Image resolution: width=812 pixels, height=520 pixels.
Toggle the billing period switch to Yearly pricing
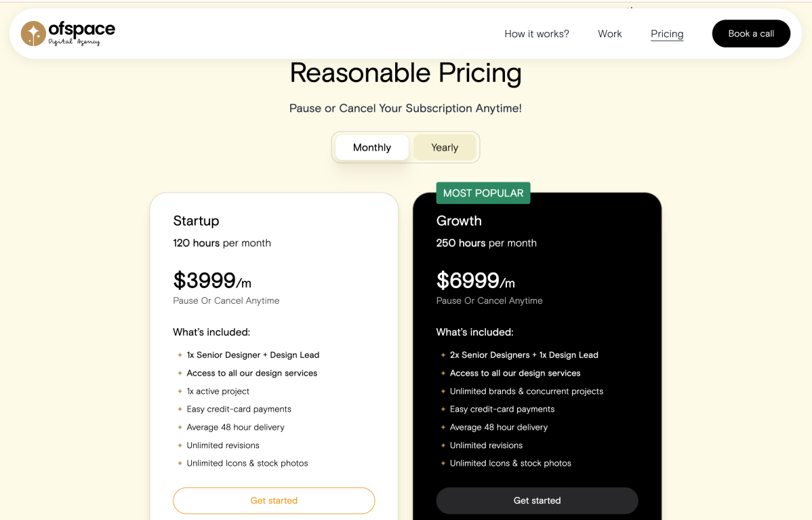pos(444,147)
